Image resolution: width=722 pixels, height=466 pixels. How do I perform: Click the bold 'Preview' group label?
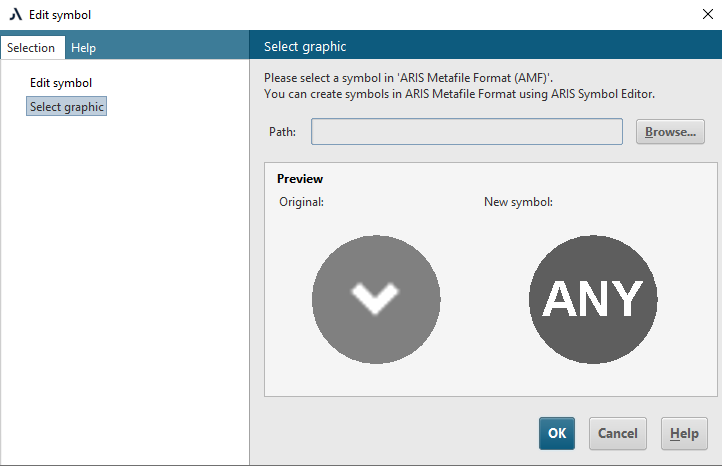(x=300, y=179)
